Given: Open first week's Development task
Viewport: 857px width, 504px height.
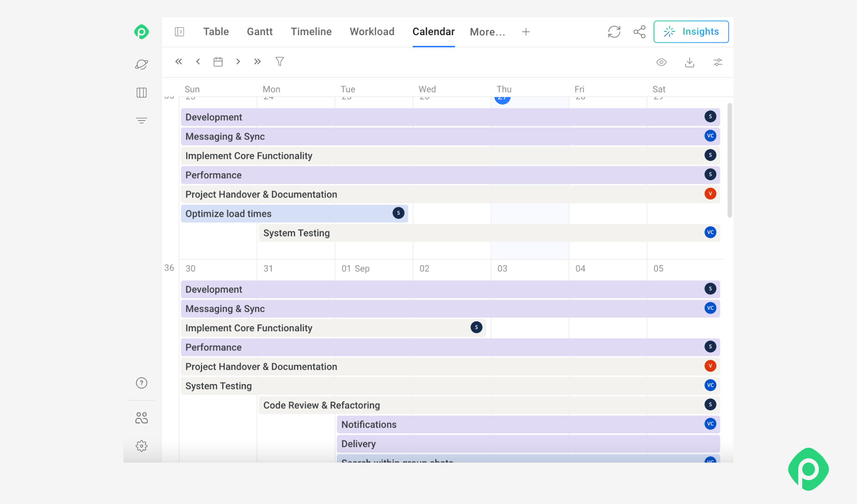Looking at the screenshot, I should pos(451,117).
